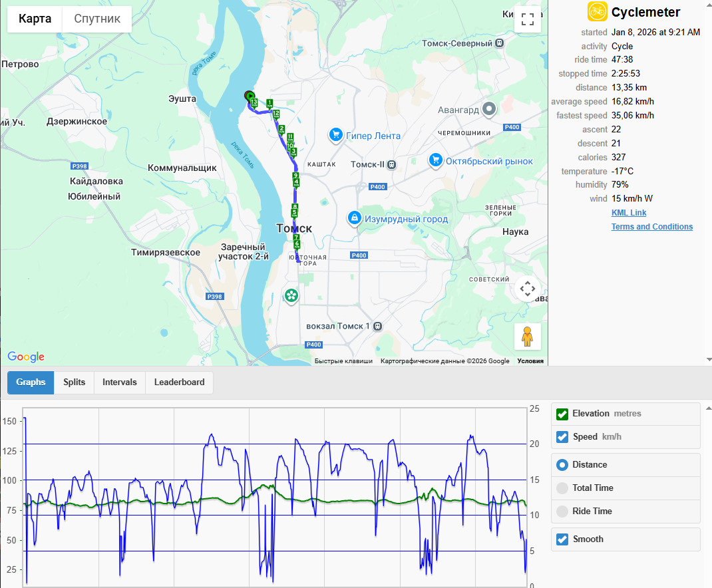Screen dimensions: 712x588
Task: Switch map to Спутник satellite view
Action: coord(97,19)
